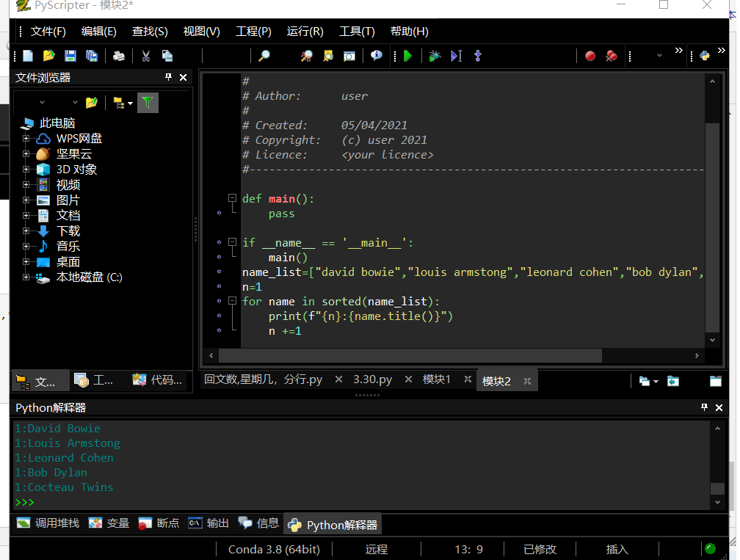Expand the 视频 folder node
The image size is (740, 560).
click(26, 185)
